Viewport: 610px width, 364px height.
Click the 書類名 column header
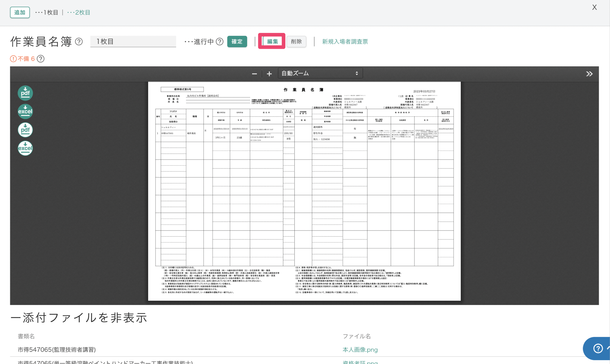26,336
